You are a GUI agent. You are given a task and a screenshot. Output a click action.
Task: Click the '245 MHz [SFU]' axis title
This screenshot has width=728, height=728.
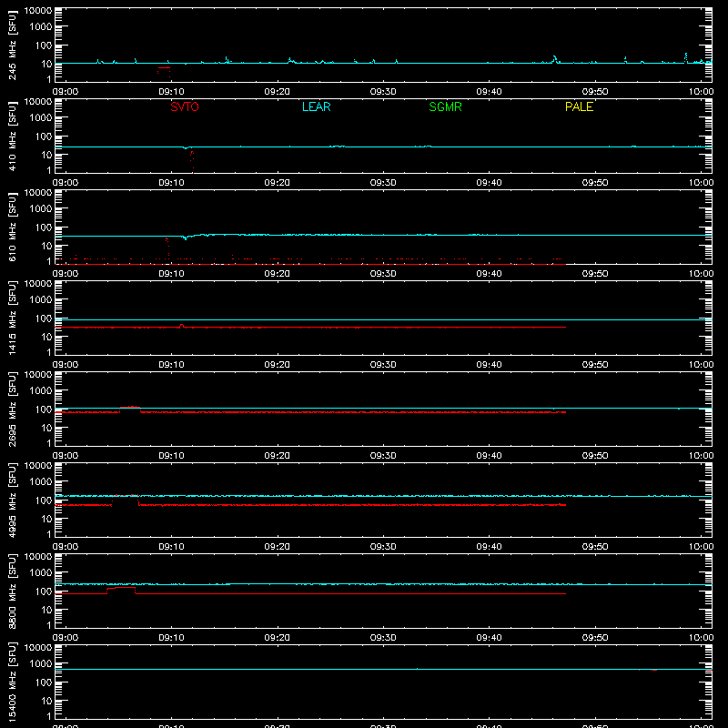point(12,45)
